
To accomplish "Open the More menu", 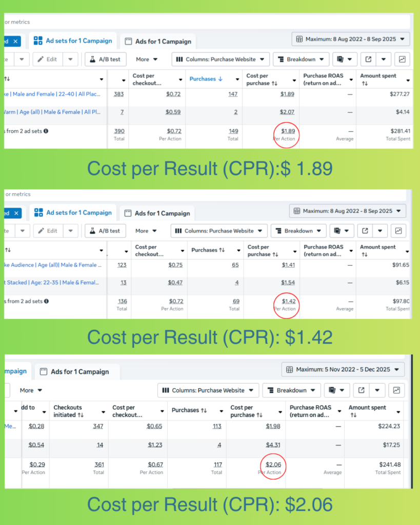I will coord(147,59).
